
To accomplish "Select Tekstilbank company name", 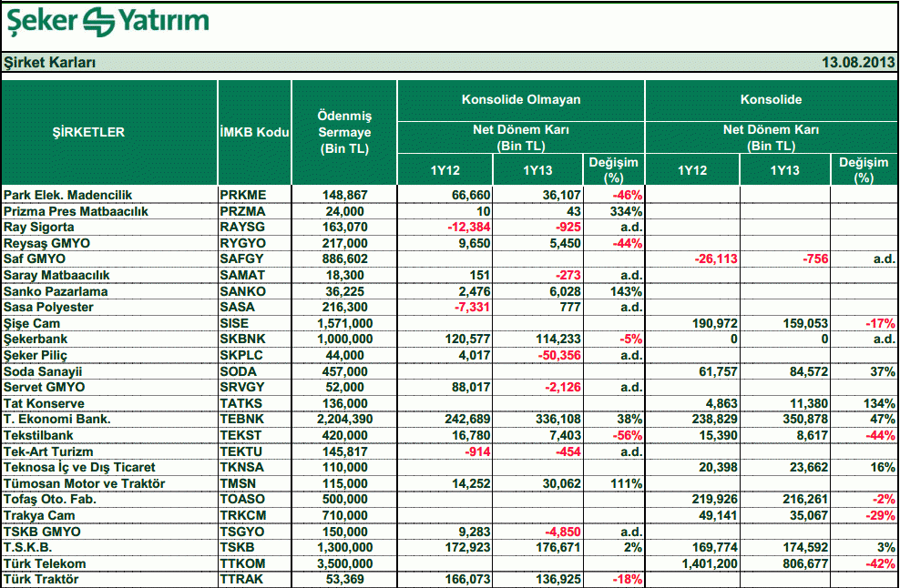I will [38, 435].
